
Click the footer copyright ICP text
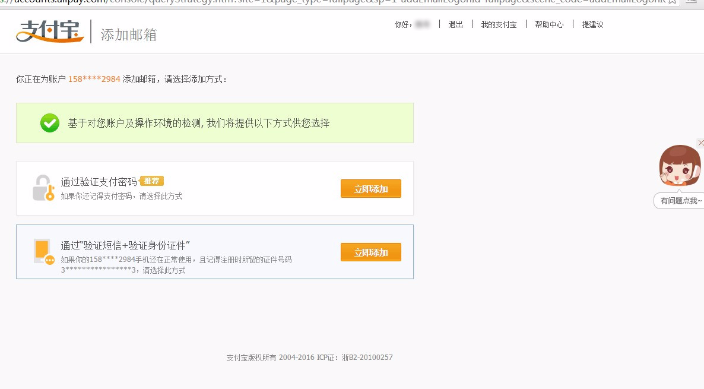tap(309, 357)
